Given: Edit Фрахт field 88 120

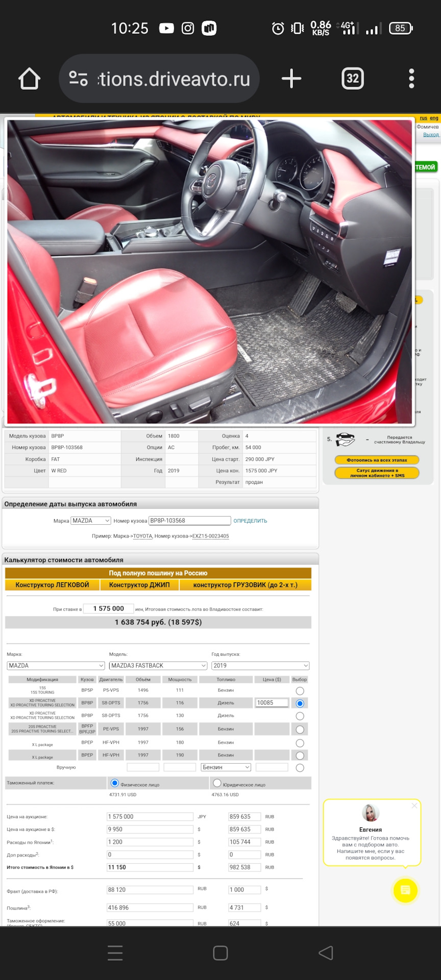Looking at the screenshot, I should pos(150,890).
